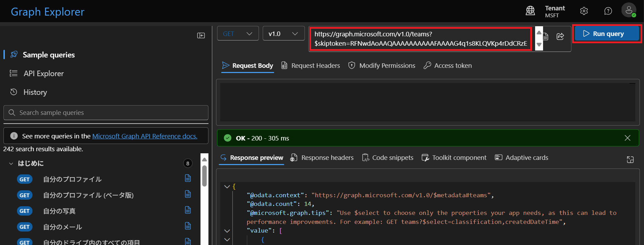
Task: Click the sample queries list scrollbar
Action: (x=204, y=176)
